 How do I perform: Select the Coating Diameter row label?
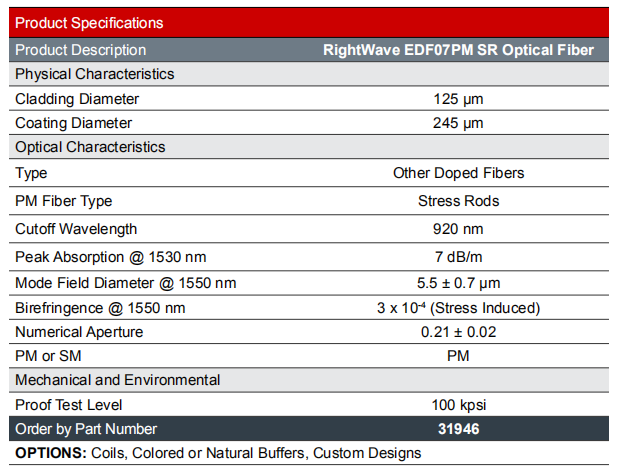click(x=74, y=123)
